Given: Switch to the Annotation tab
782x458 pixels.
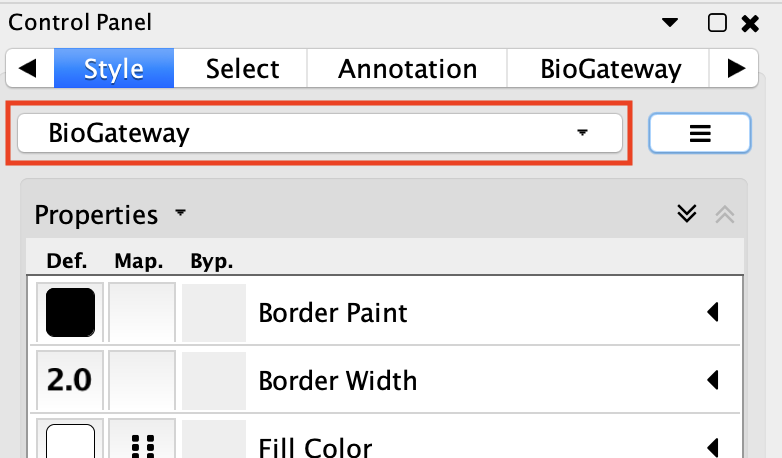Looking at the screenshot, I should [x=407, y=68].
